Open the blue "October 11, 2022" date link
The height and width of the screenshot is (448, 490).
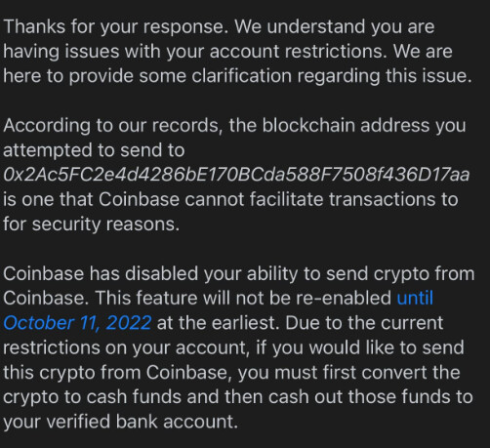coord(77,323)
